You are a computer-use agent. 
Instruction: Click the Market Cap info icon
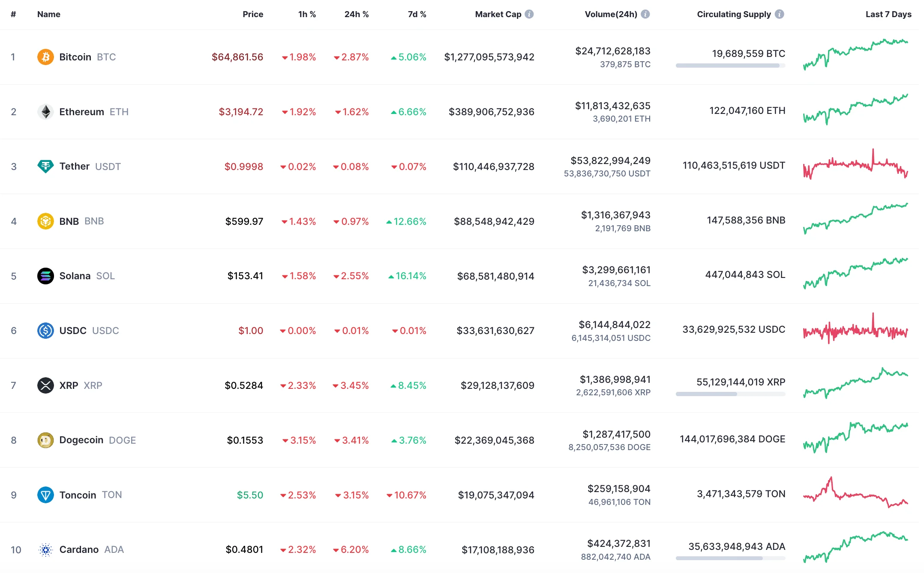tap(529, 14)
